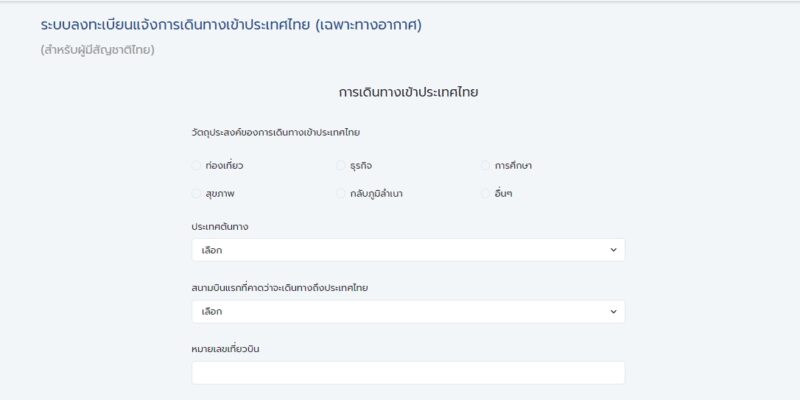Click the หมายเลขเที่ยวบิน flight number field
Image resolution: width=800 pixels, height=400 pixels.
[408, 373]
